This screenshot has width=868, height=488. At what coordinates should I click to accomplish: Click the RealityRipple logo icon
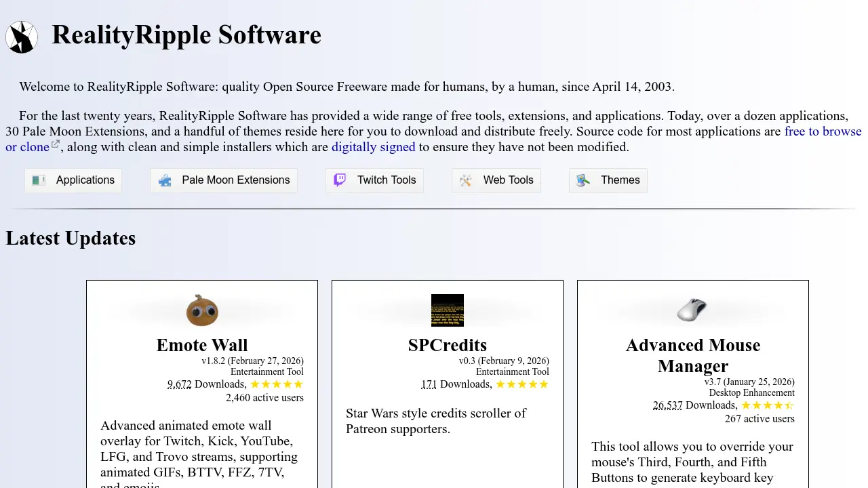tap(22, 37)
